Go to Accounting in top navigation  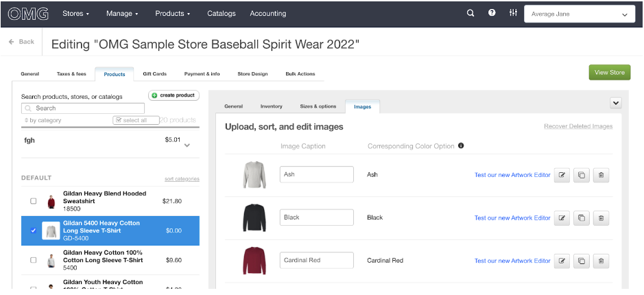click(268, 14)
